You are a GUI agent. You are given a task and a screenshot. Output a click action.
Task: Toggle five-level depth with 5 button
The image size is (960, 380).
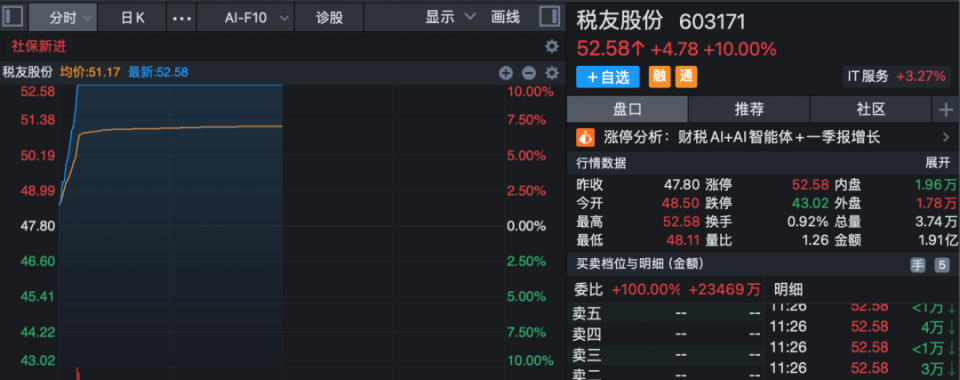942,265
